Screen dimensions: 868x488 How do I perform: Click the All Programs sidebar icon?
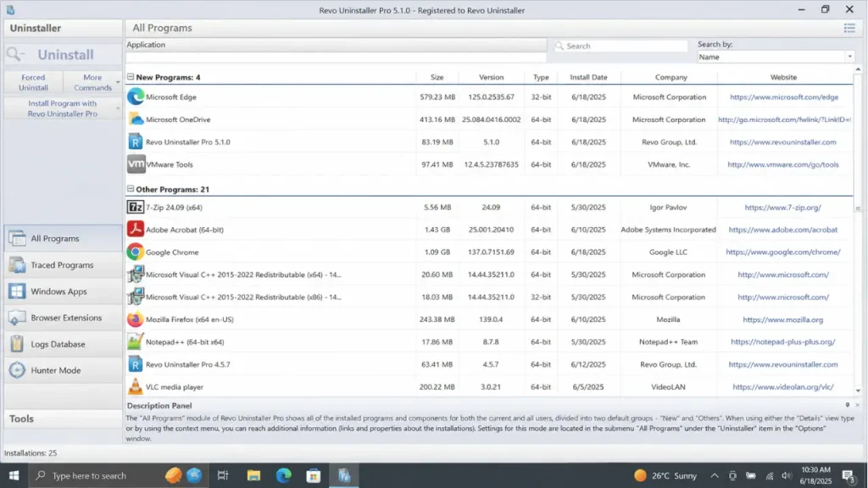(17, 238)
